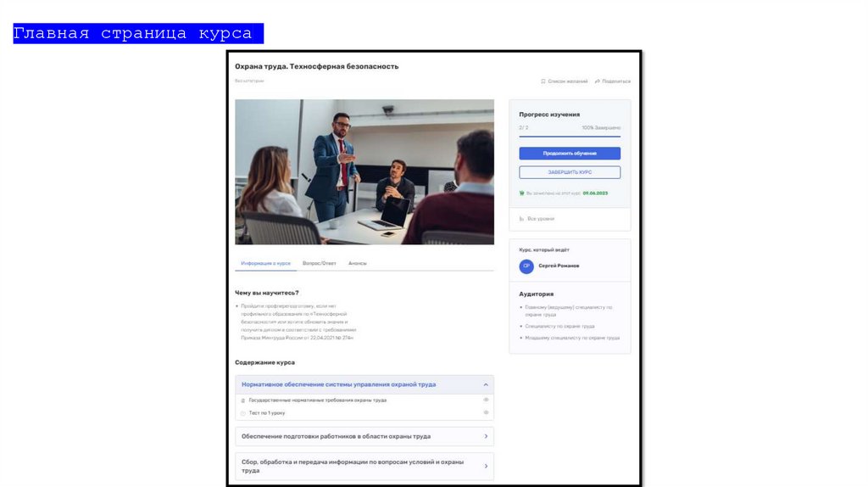Click enrollment date 09.06.2023
Image resolution: width=868 pixels, height=487 pixels.
[595, 193]
